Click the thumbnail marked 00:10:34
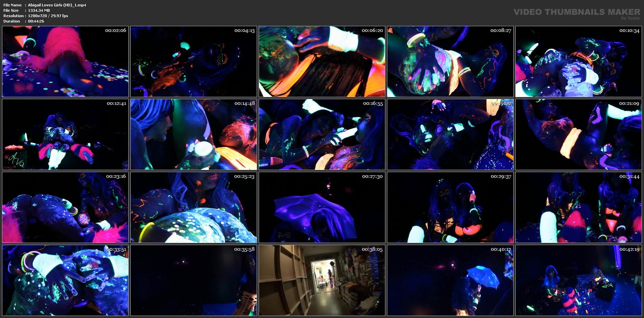The height and width of the screenshot is (318, 644). [x=578, y=62]
